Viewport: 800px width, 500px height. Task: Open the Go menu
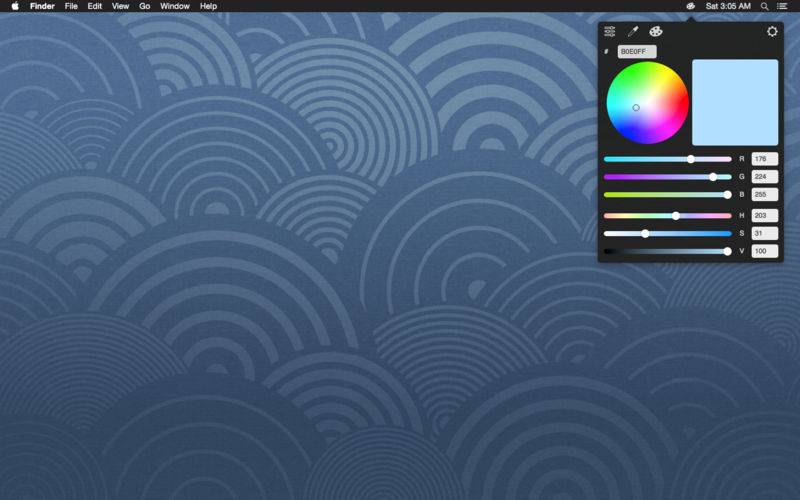145,6
